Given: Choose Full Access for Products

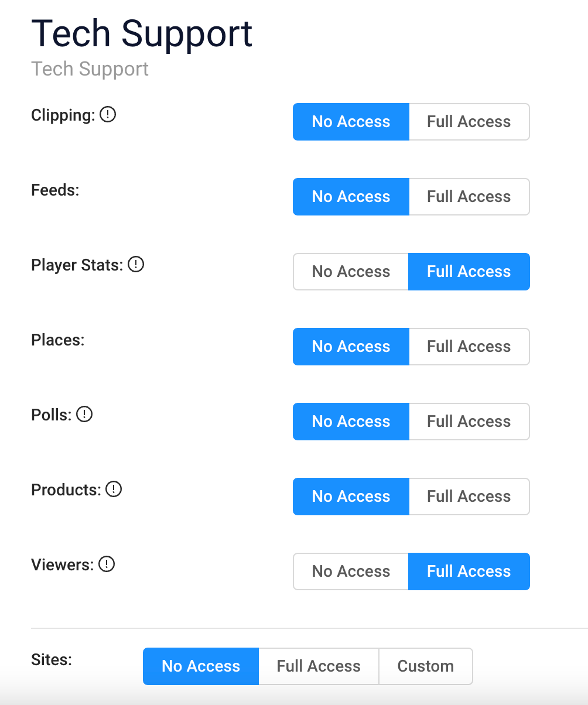Looking at the screenshot, I should pyautogui.click(x=469, y=497).
